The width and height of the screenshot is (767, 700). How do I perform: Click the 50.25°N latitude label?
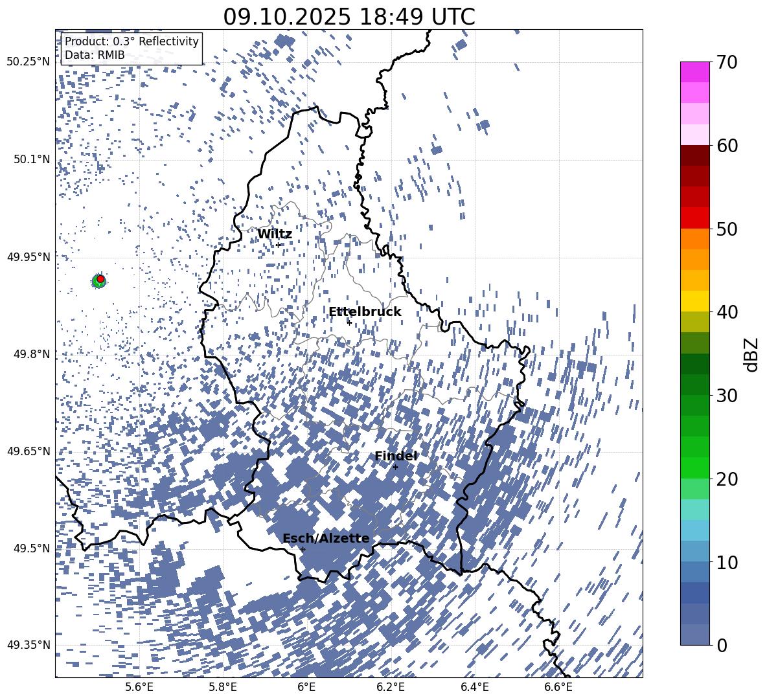[29, 62]
